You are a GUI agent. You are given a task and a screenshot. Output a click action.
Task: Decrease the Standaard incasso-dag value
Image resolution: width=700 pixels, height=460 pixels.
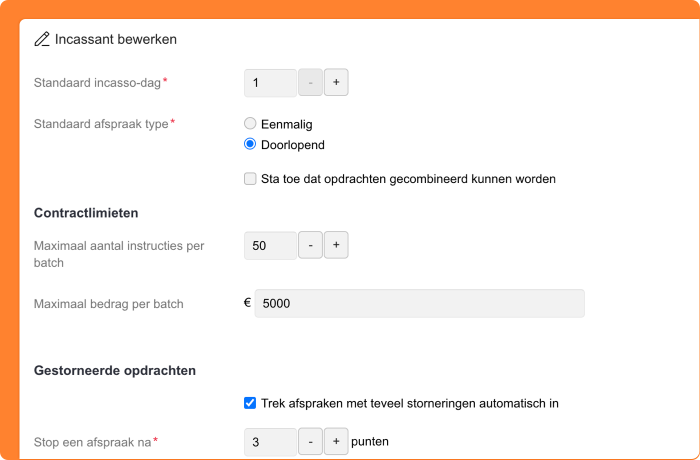[310, 83]
